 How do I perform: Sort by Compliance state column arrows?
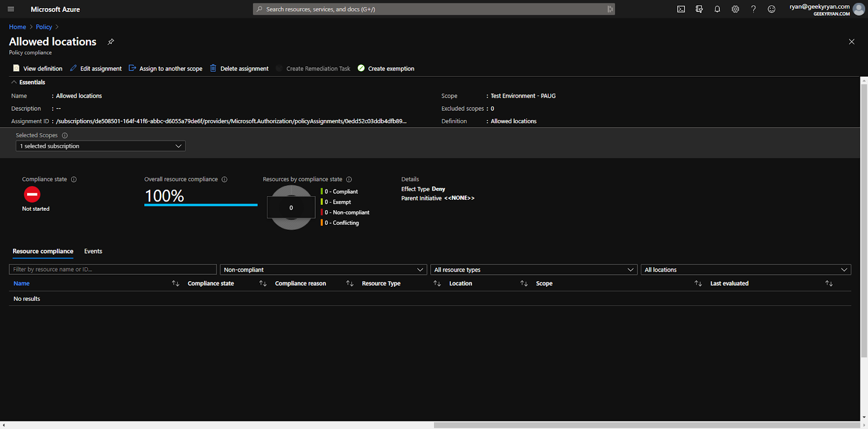[x=263, y=283]
